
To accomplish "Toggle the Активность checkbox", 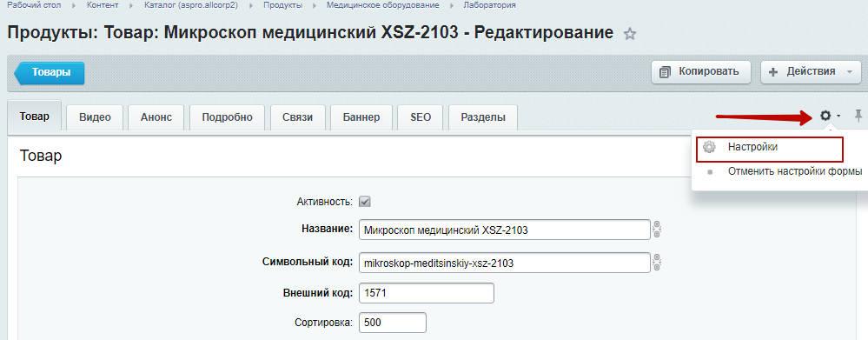I will 364,202.
